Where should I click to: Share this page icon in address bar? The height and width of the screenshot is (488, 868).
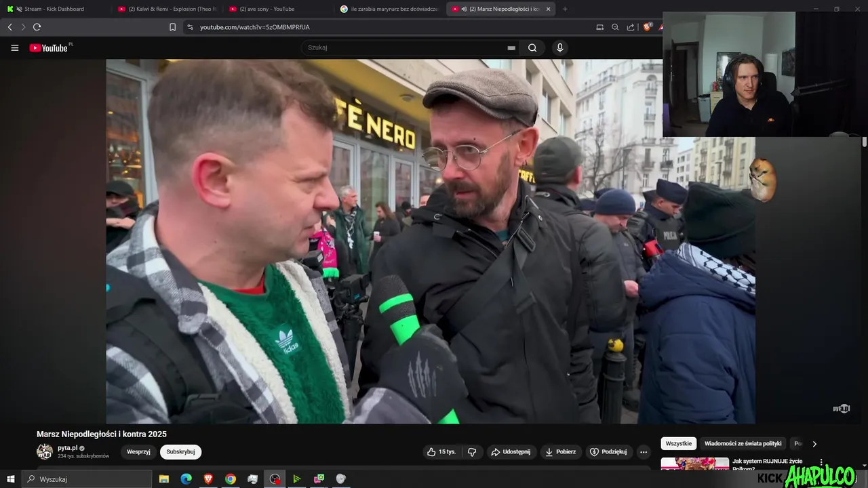click(x=631, y=27)
